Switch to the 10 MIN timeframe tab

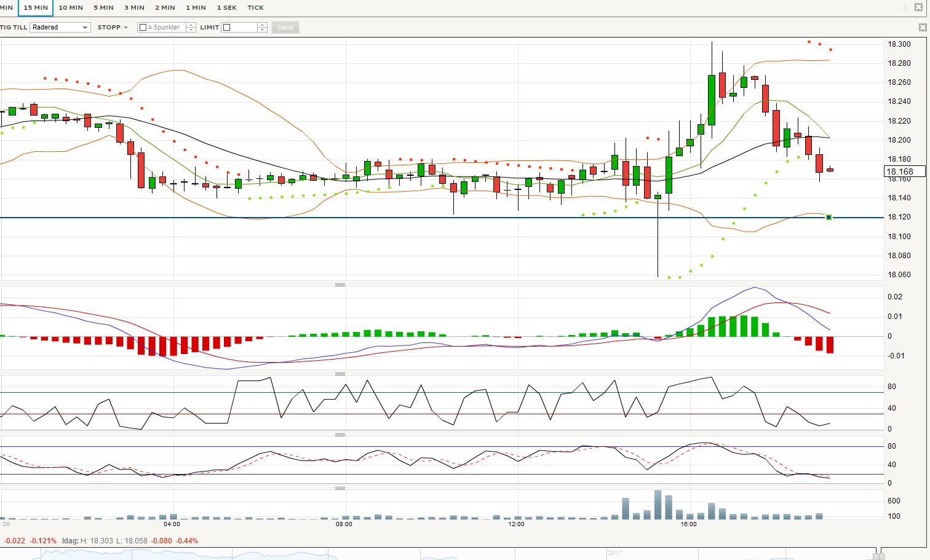click(x=71, y=8)
